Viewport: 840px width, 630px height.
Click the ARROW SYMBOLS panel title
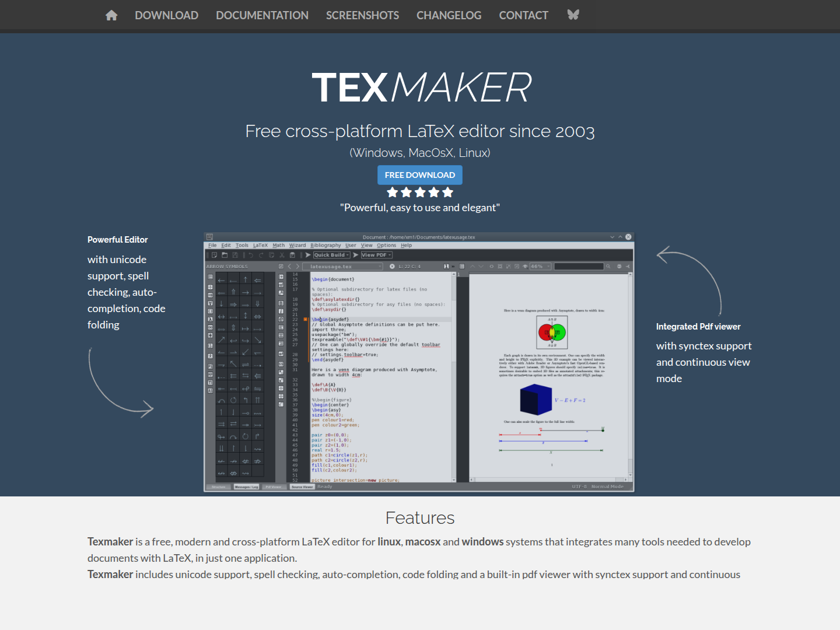click(227, 267)
